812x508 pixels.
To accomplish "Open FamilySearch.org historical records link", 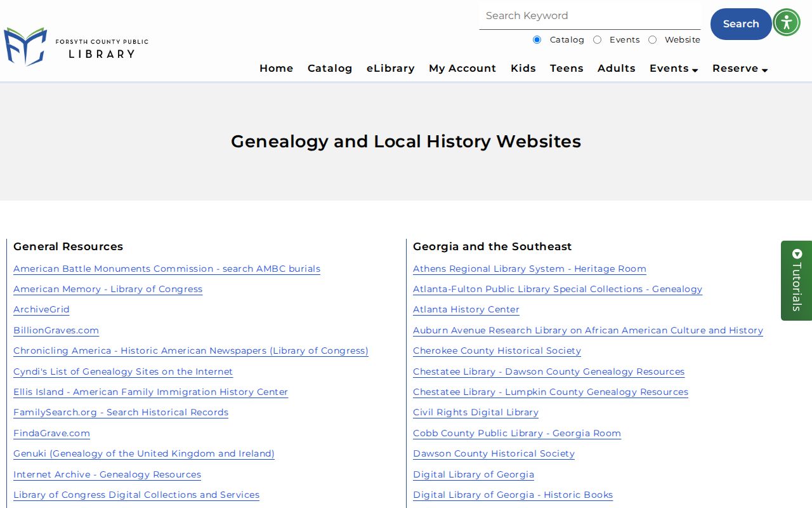I will [x=121, y=412].
